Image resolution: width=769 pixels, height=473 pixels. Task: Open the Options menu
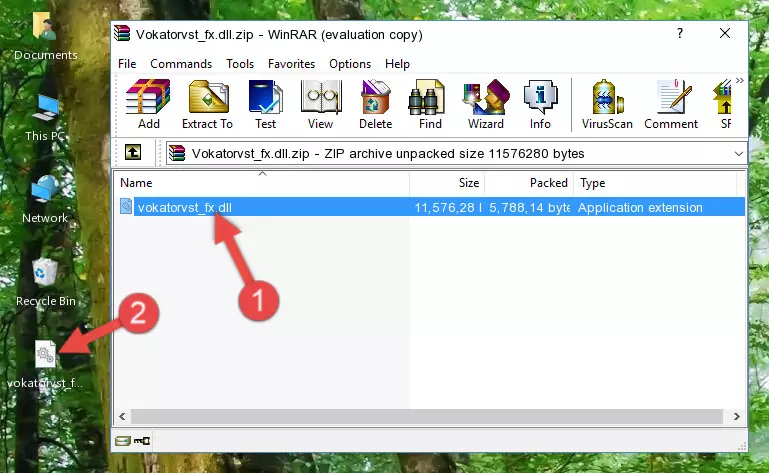pyautogui.click(x=350, y=64)
